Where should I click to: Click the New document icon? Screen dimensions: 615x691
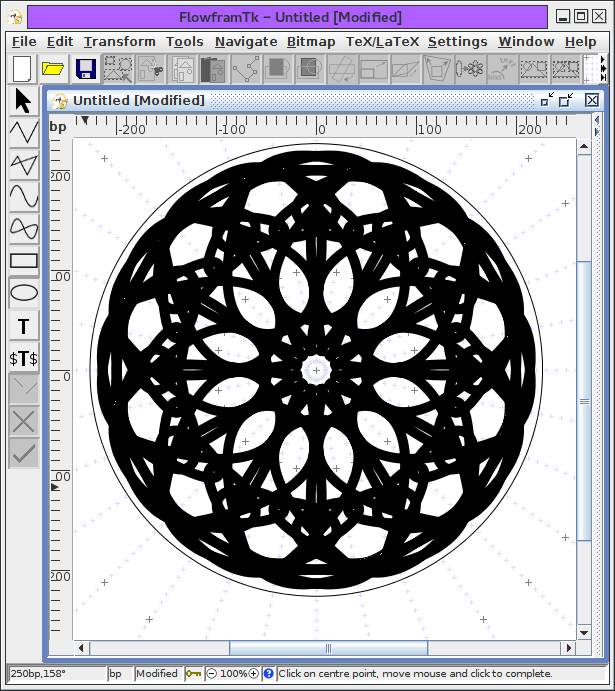click(x=22, y=69)
